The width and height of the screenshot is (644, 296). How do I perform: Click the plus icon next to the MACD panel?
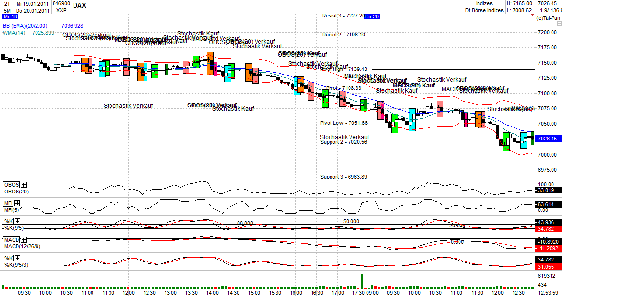23,239
